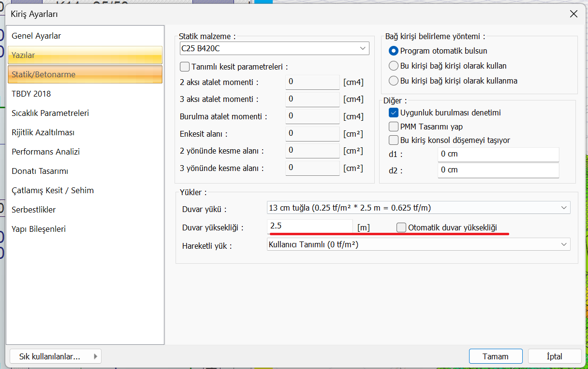Select Bu kirişi bağ kirişi olarak kullan
The width and height of the screenshot is (588, 369).
click(x=394, y=66)
